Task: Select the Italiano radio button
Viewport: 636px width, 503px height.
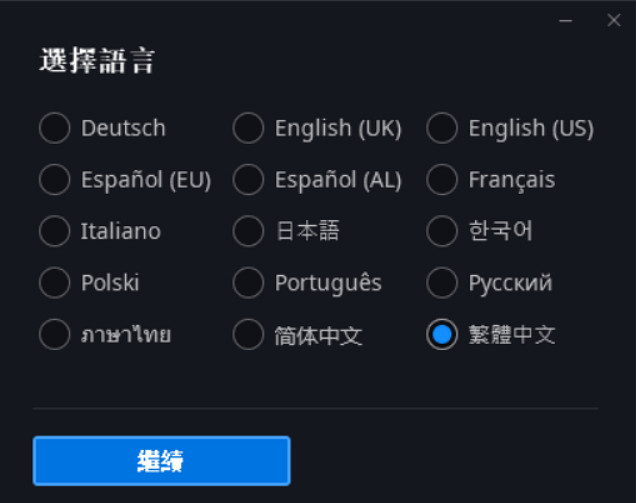Action: (54, 231)
